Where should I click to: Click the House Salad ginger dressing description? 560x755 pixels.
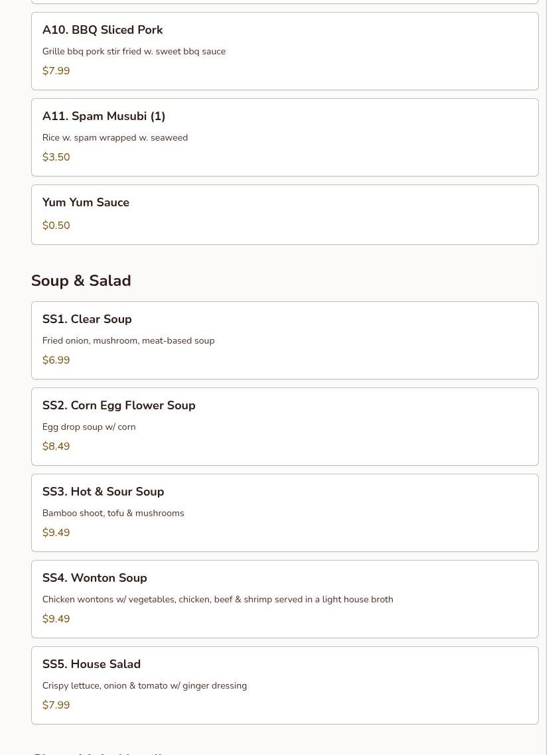coord(145,685)
